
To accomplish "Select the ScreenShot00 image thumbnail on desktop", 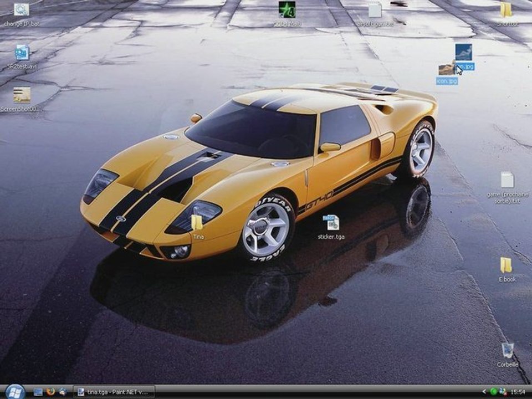I will tap(22, 95).
